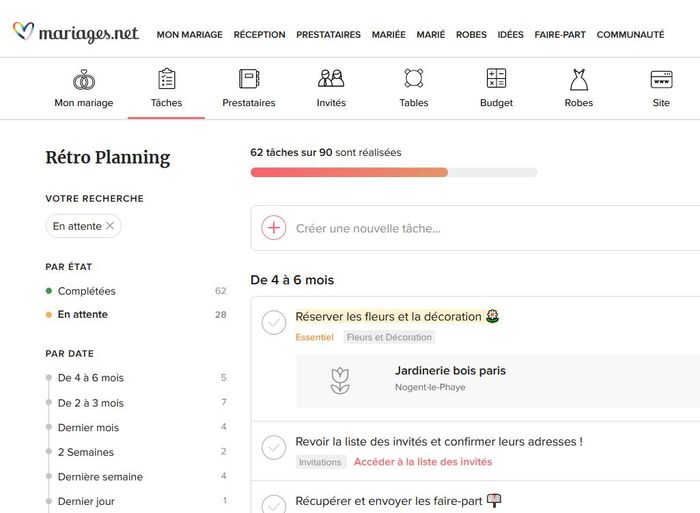Tick the Récupérer les faire-part task
This screenshot has width=700, height=513.
(x=274, y=502)
